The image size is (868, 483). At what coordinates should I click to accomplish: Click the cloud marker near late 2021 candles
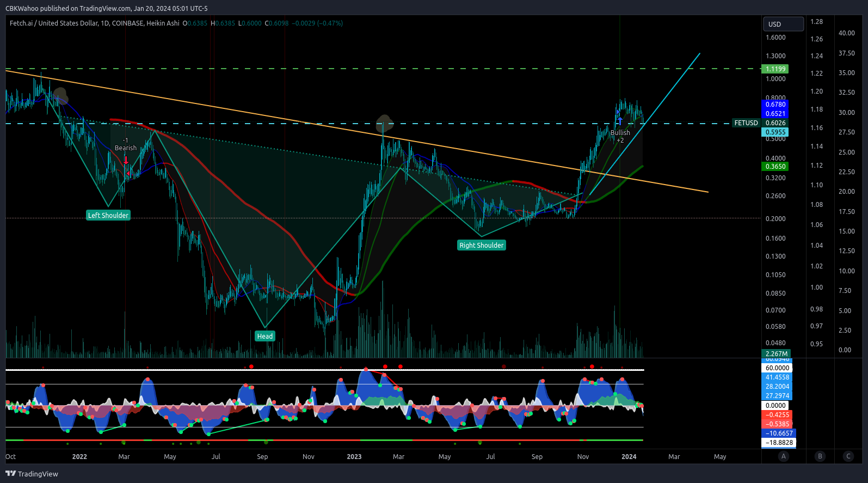(60, 96)
